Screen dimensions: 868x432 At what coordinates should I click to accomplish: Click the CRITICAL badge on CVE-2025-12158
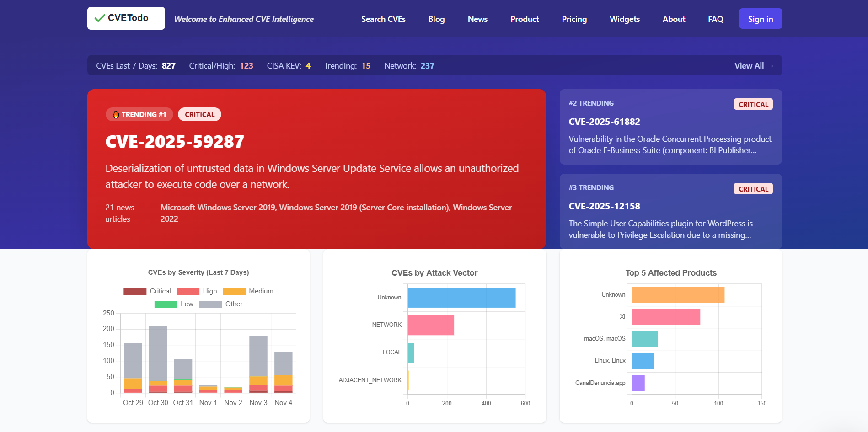(x=753, y=188)
